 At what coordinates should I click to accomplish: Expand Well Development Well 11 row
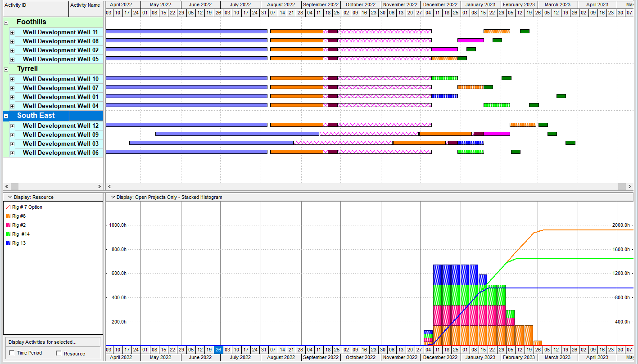tap(13, 32)
